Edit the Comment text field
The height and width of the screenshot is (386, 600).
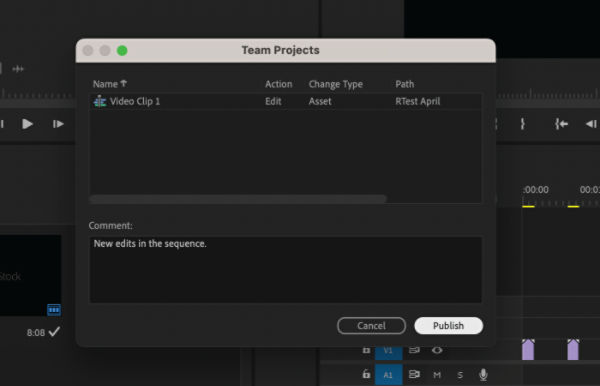click(285, 270)
